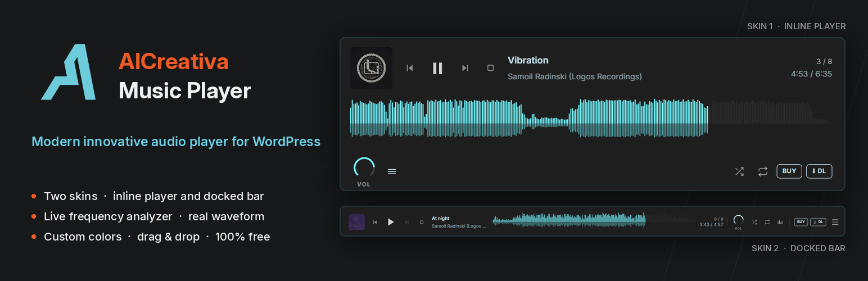Click the BUY button in inline player
The height and width of the screenshot is (281, 868).
[x=789, y=171]
